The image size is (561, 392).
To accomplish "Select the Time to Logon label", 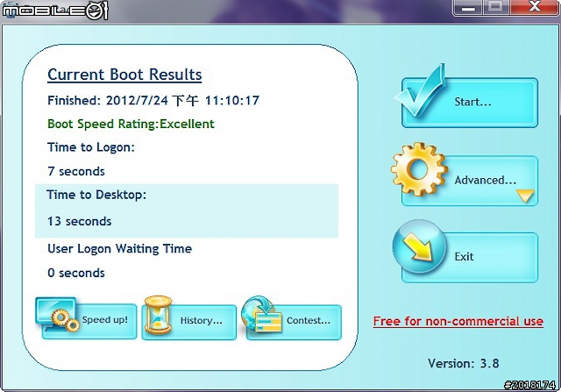I will tap(91, 147).
